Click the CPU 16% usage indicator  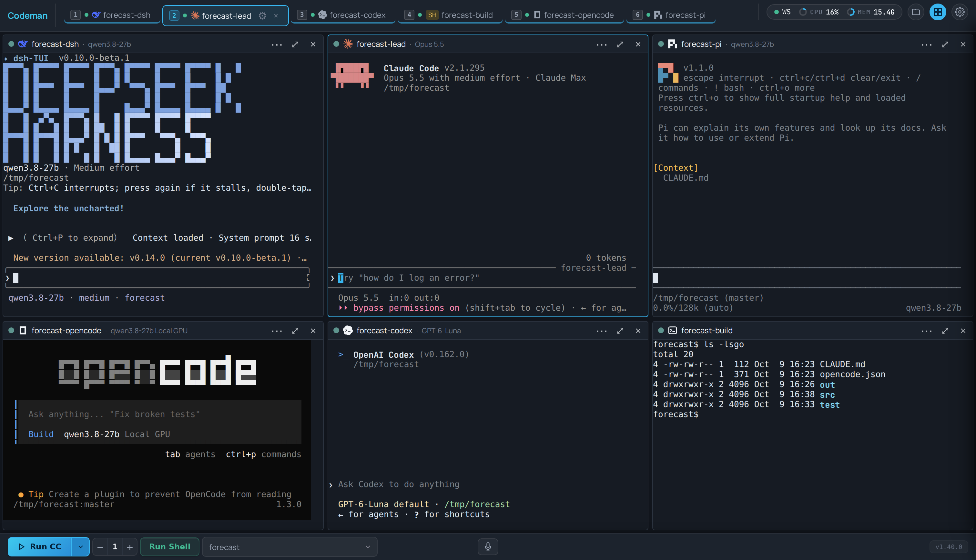click(818, 12)
